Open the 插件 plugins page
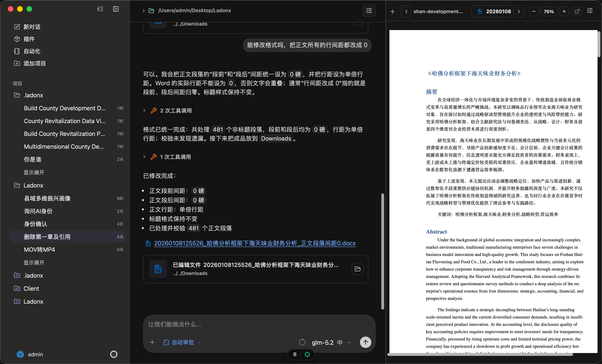This screenshot has height=364, width=602. [x=24, y=39]
